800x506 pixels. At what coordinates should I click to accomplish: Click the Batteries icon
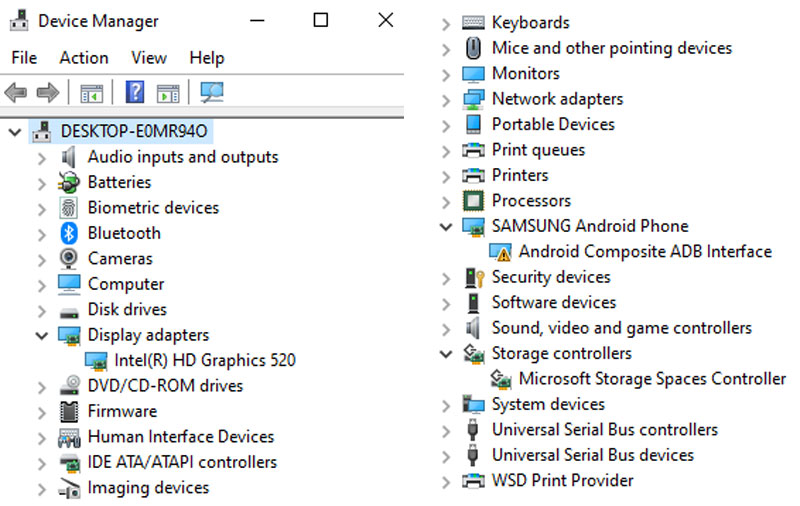click(69, 183)
